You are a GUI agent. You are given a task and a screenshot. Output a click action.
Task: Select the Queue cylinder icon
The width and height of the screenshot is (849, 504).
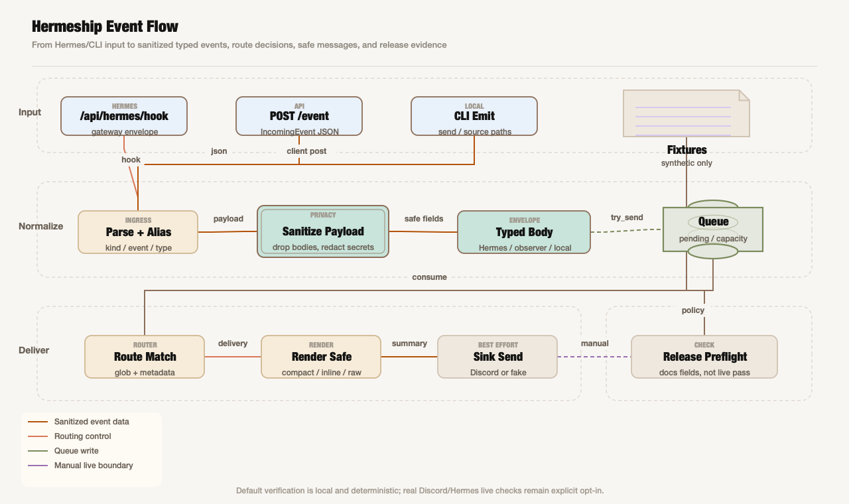(x=713, y=229)
